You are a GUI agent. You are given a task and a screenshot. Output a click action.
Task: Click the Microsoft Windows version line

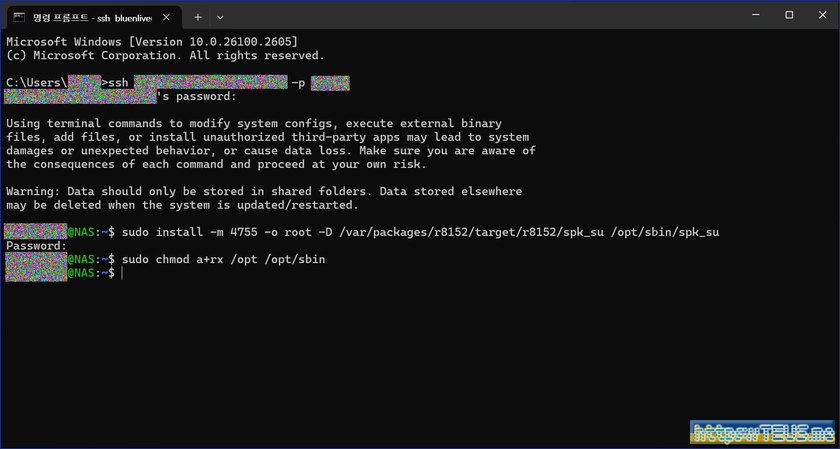pyautogui.click(x=152, y=41)
